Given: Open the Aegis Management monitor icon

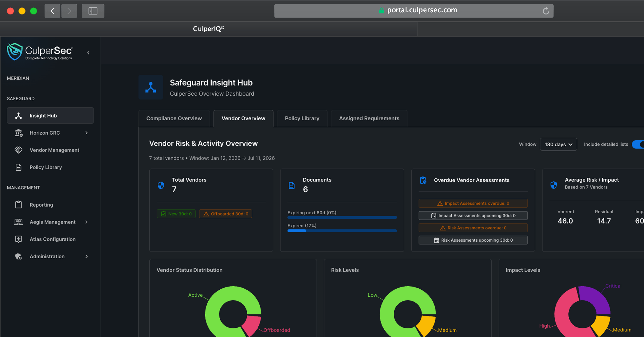Looking at the screenshot, I should tap(18, 222).
